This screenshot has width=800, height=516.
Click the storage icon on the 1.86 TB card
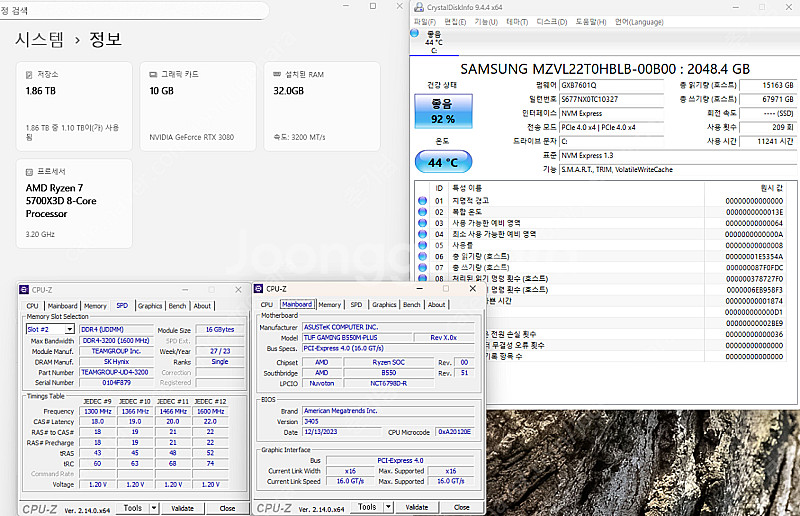point(29,75)
